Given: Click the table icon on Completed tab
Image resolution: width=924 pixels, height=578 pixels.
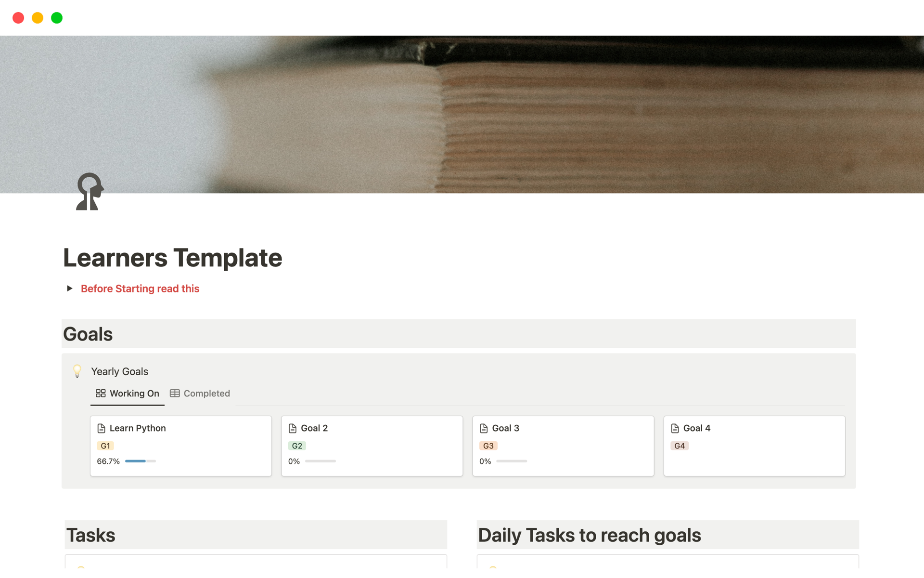Looking at the screenshot, I should 175,394.
